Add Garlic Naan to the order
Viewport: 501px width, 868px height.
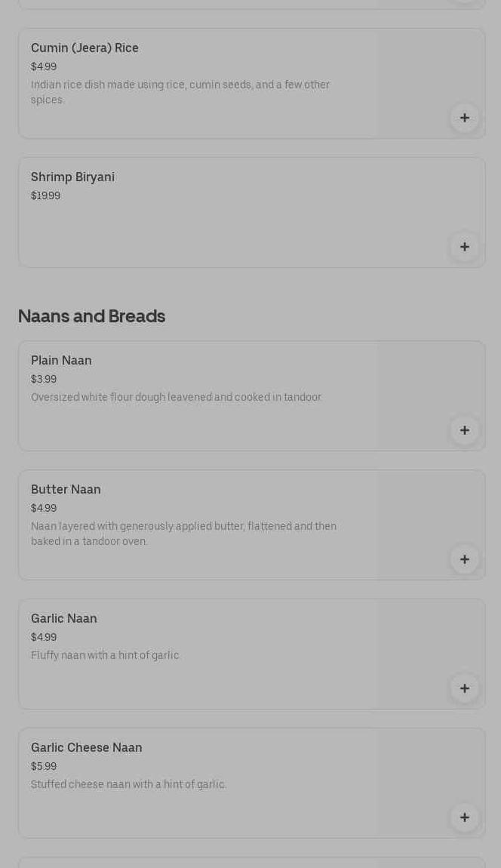click(x=464, y=688)
